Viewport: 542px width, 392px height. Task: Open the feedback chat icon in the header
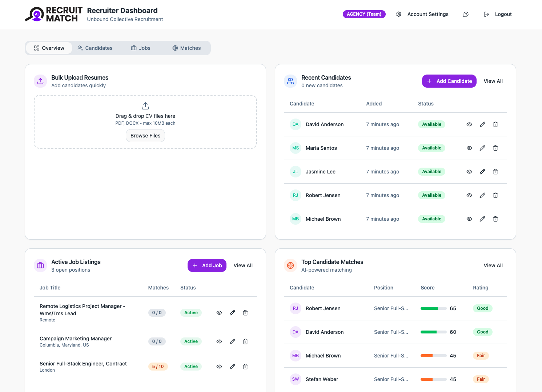466,14
